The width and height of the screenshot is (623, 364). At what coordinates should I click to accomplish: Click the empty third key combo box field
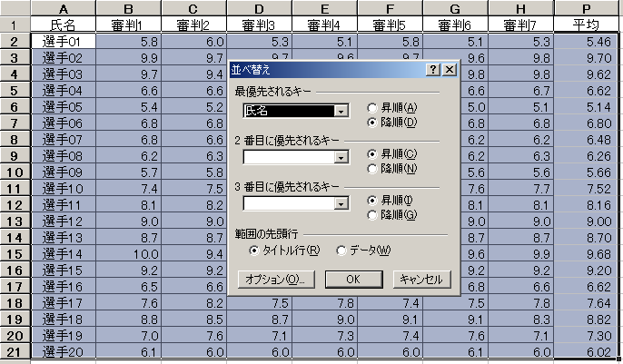(x=289, y=204)
